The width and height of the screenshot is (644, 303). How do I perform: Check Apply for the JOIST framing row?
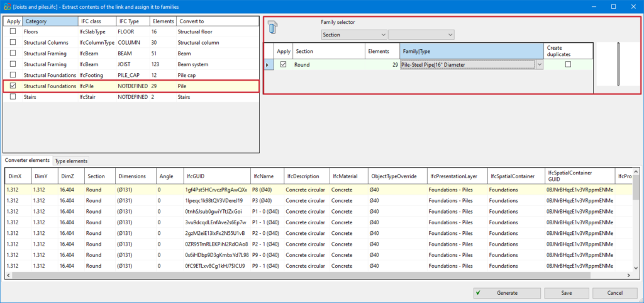click(x=13, y=64)
